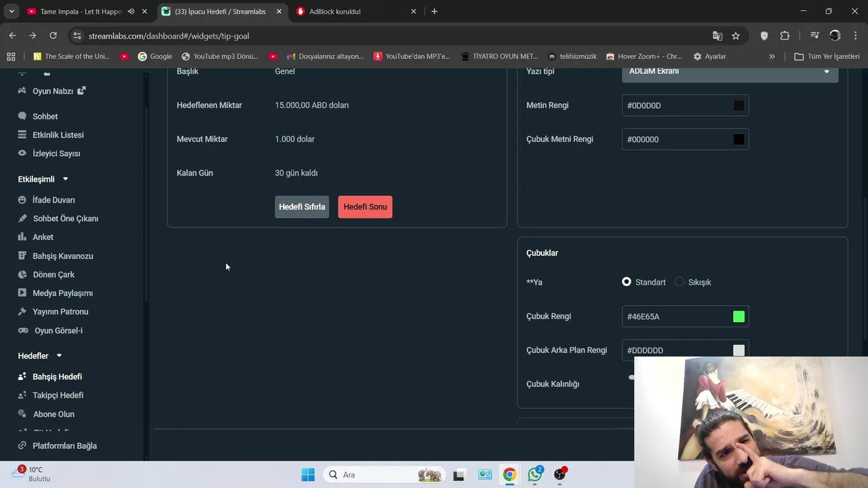Open the Yazı tipi font dropdown

(x=730, y=73)
